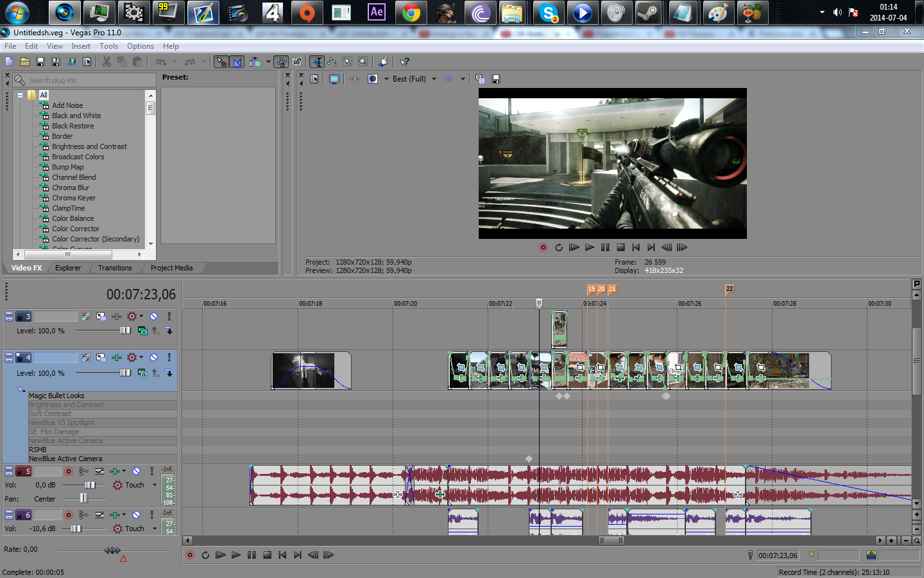Mute video track 3

tap(154, 316)
